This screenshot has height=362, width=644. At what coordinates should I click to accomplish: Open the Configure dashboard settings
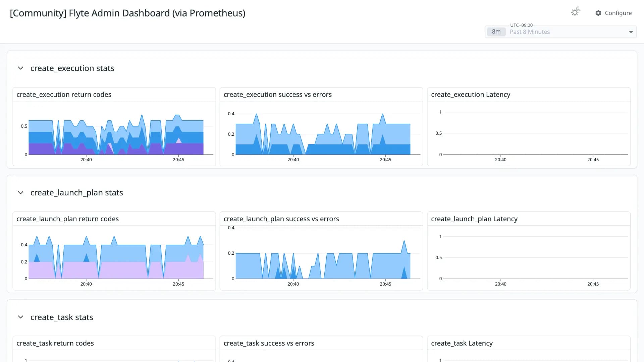coord(613,13)
